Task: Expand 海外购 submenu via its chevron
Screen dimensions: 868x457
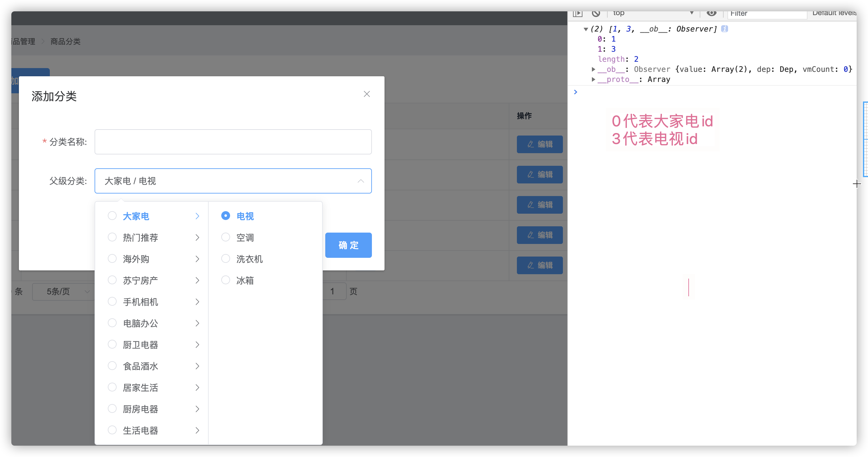Action: tap(197, 259)
